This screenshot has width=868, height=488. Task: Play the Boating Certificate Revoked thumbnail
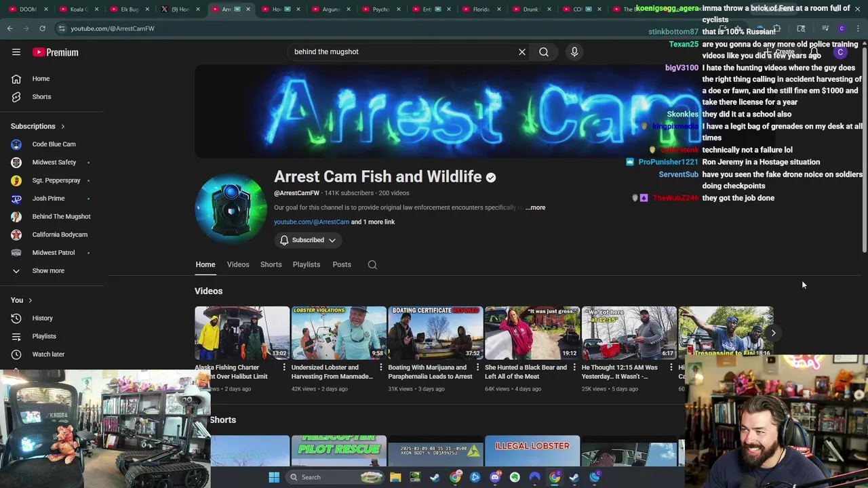point(435,333)
